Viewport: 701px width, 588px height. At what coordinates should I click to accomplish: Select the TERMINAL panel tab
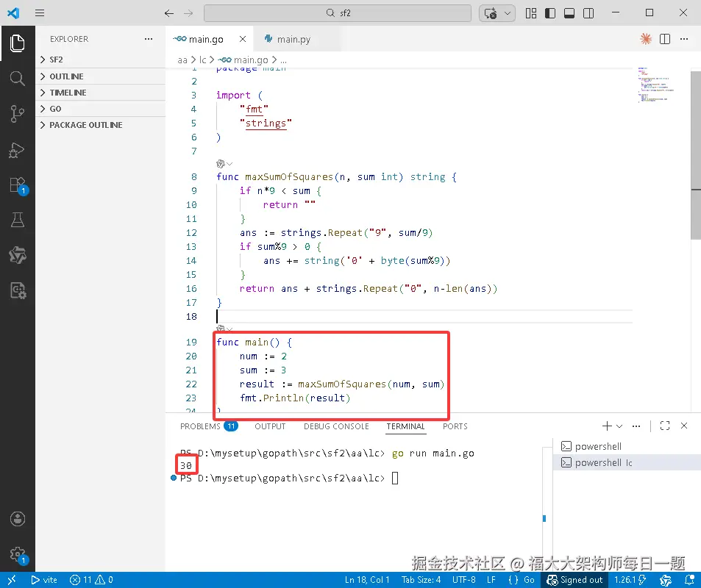pyautogui.click(x=405, y=426)
